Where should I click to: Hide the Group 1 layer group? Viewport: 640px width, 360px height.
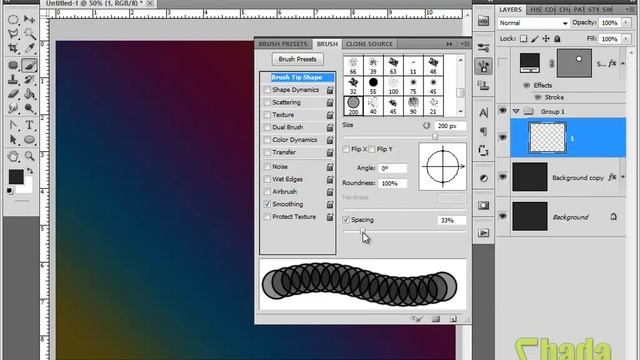point(502,111)
